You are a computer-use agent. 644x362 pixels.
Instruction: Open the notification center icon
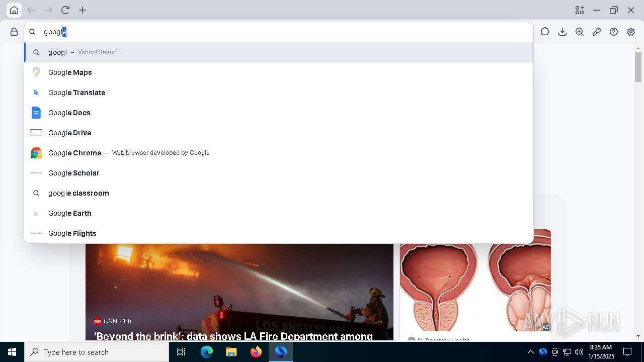(627, 352)
